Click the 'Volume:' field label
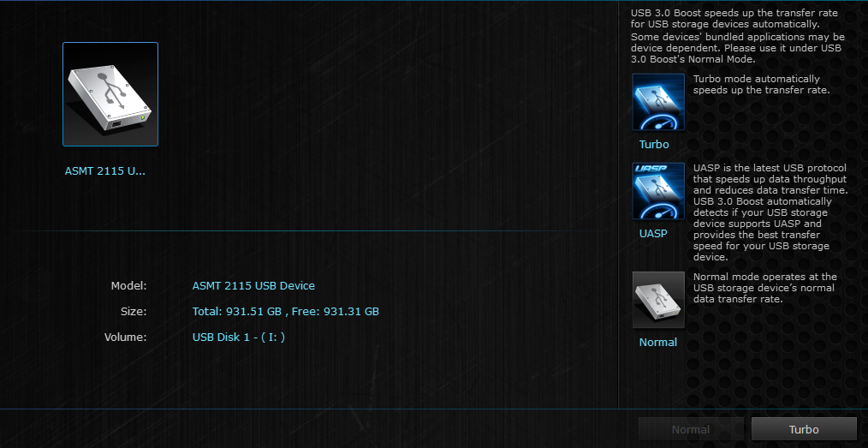 click(126, 337)
